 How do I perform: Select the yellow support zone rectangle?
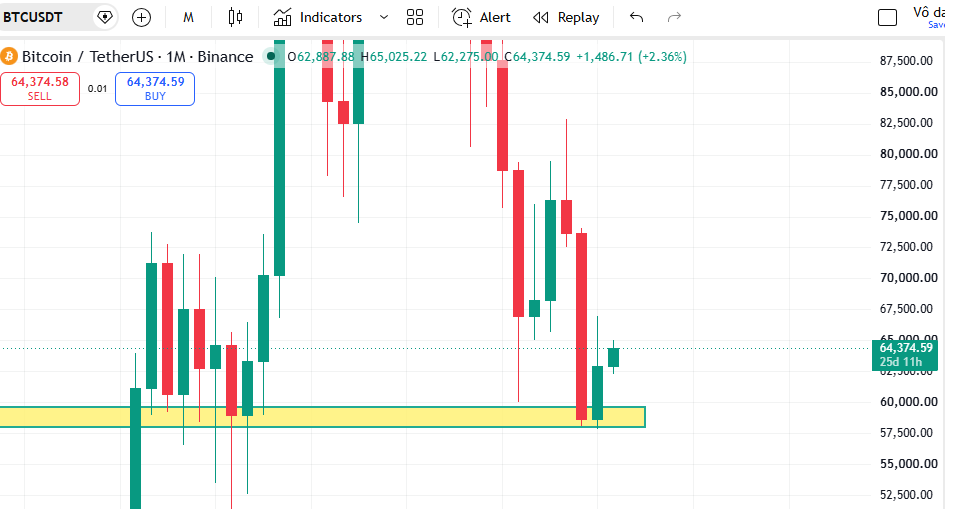click(x=323, y=417)
